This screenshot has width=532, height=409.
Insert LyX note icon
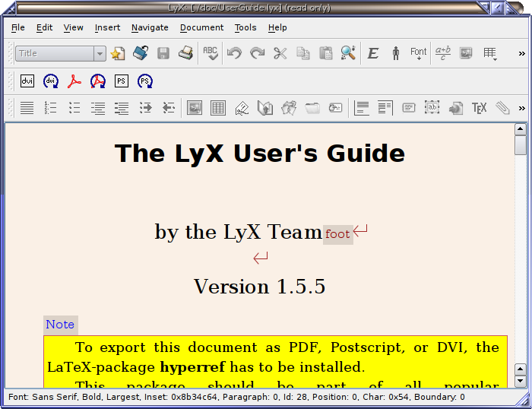point(409,108)
